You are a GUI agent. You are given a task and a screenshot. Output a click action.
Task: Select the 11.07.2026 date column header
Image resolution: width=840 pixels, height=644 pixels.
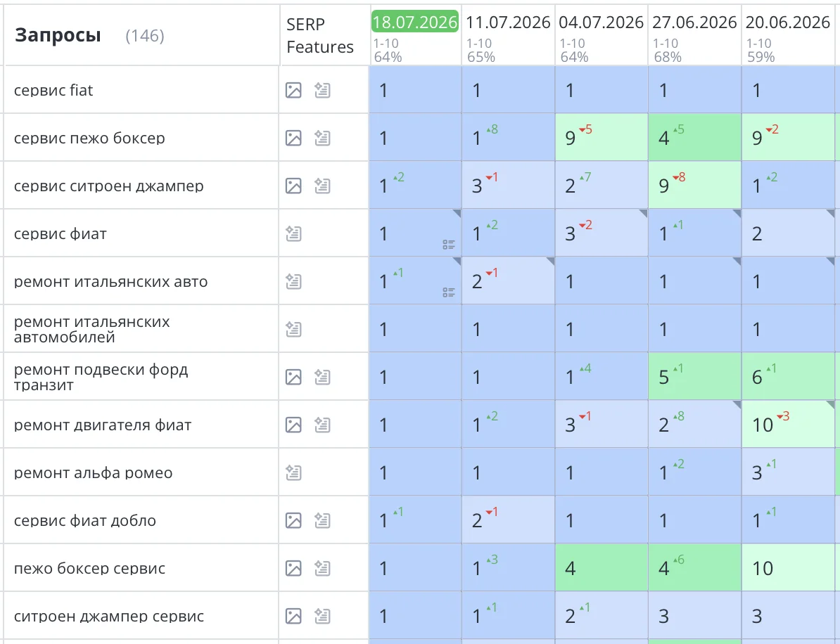[x=508, y=22]
